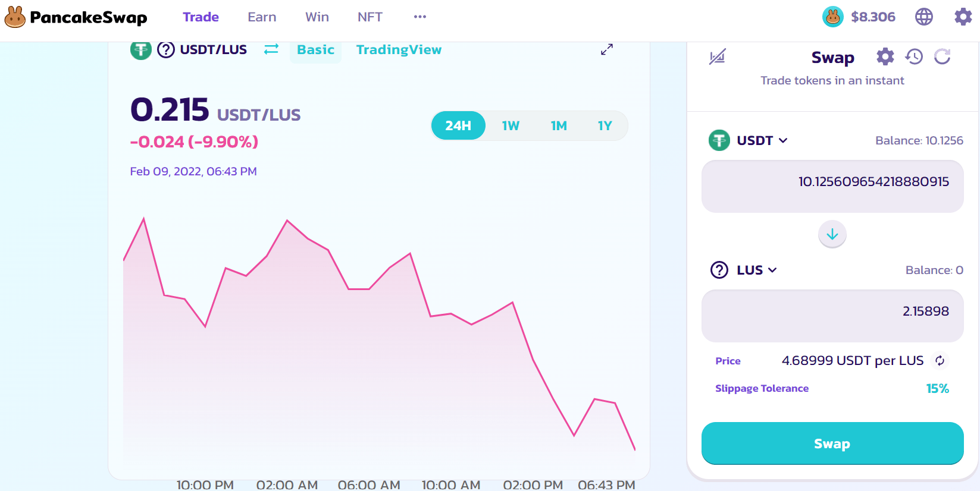
Task: Refresh the swap panel
Action: tap(942, 57)
